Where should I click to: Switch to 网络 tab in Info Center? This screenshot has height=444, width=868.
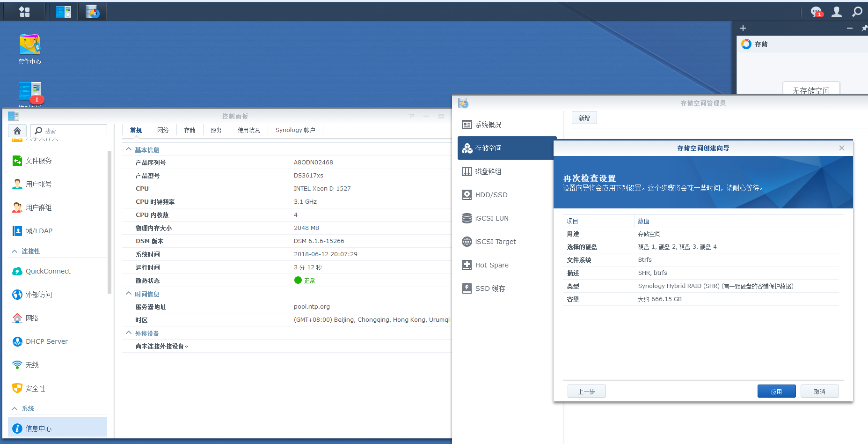click(x=163, y=130)
